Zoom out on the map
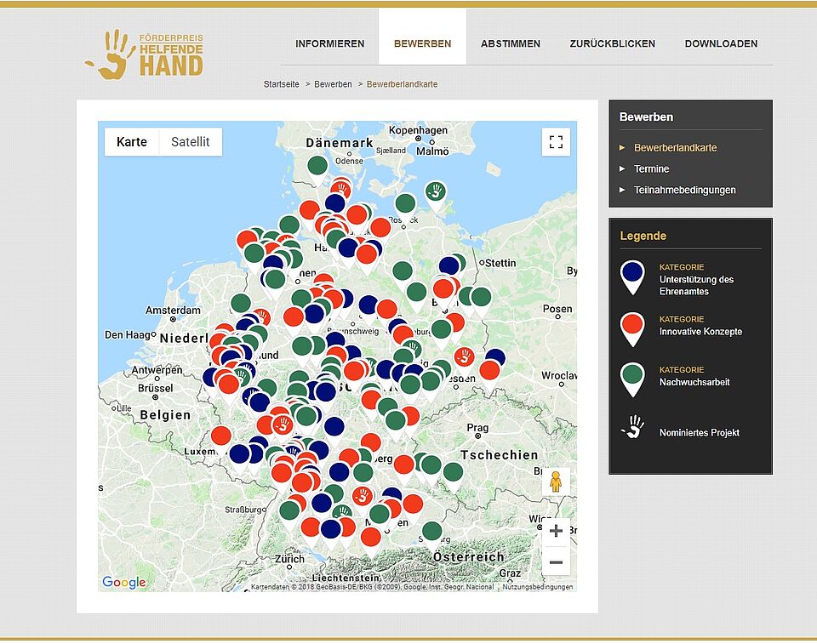Screen dimensions: 817x644 tap(556, 561)
